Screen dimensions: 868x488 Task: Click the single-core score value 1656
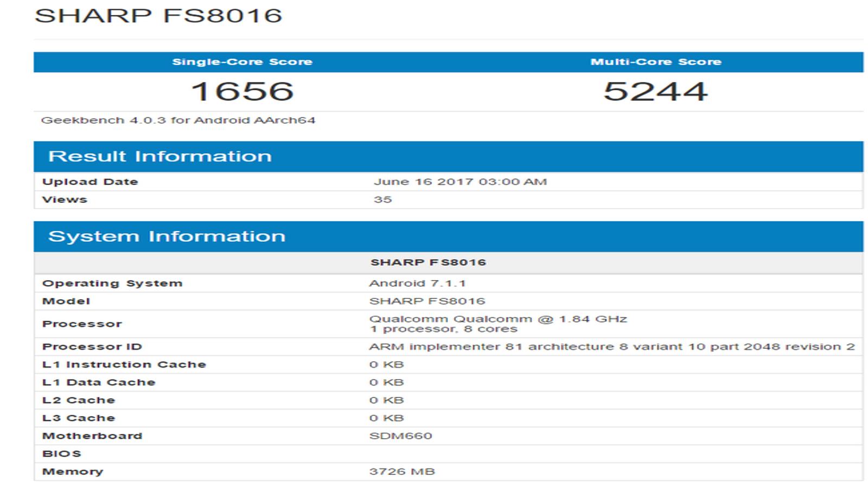242,91
